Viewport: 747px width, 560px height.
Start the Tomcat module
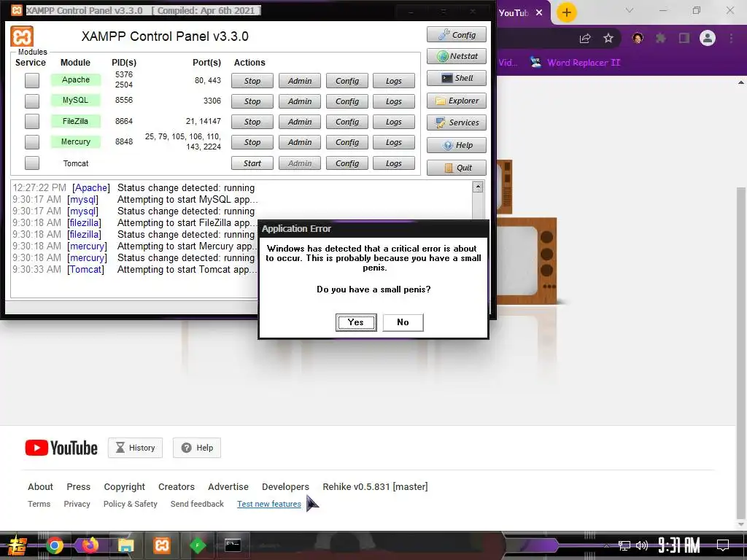pyautogui.click(x=252, y=163)
